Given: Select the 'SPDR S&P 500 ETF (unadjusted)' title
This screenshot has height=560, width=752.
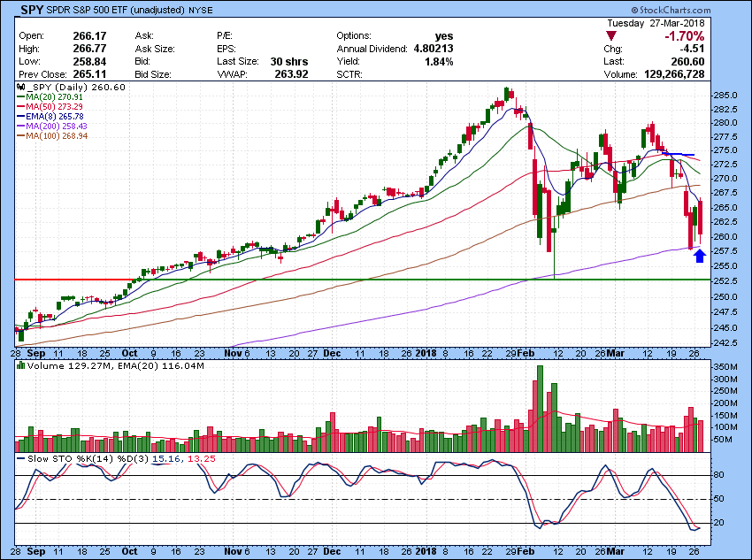Looking at the screenshot, I should pyautogui.click(x=116, y=10).
